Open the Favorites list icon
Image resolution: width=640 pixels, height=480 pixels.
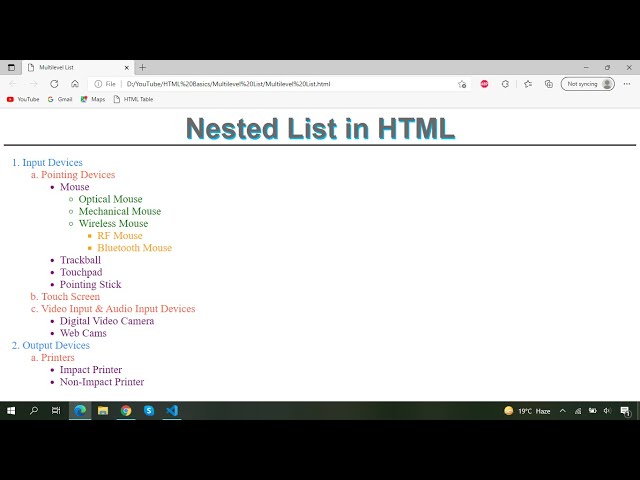(528, 84)
